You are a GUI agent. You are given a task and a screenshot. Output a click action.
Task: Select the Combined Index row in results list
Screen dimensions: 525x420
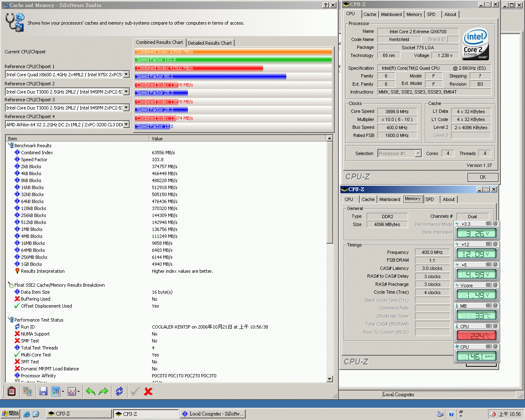pos(166,153)
